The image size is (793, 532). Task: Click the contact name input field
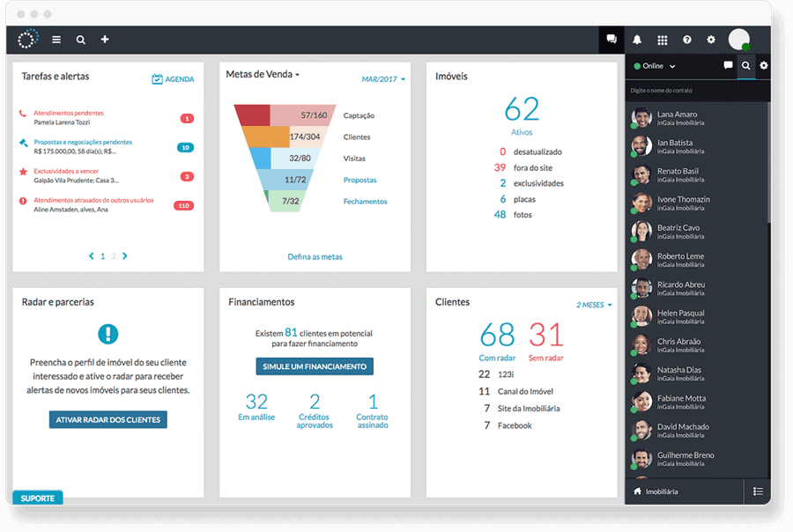pos(696,88)
